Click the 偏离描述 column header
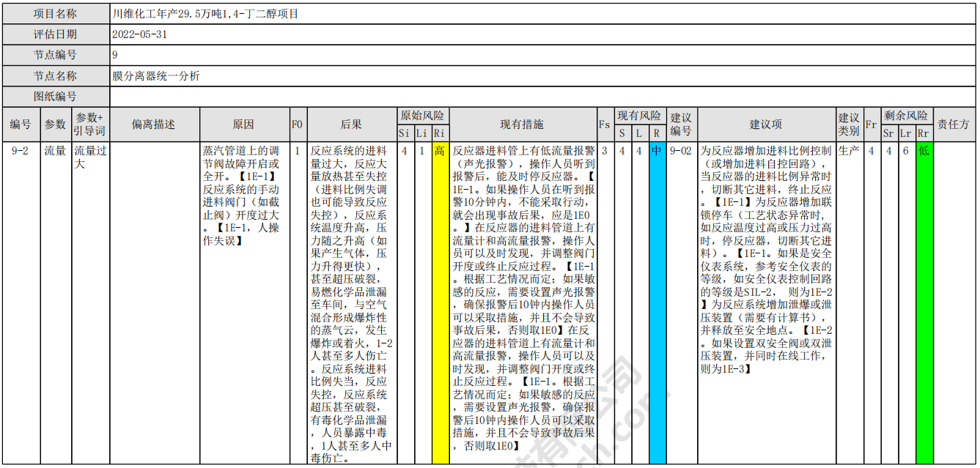 (155, 125)
